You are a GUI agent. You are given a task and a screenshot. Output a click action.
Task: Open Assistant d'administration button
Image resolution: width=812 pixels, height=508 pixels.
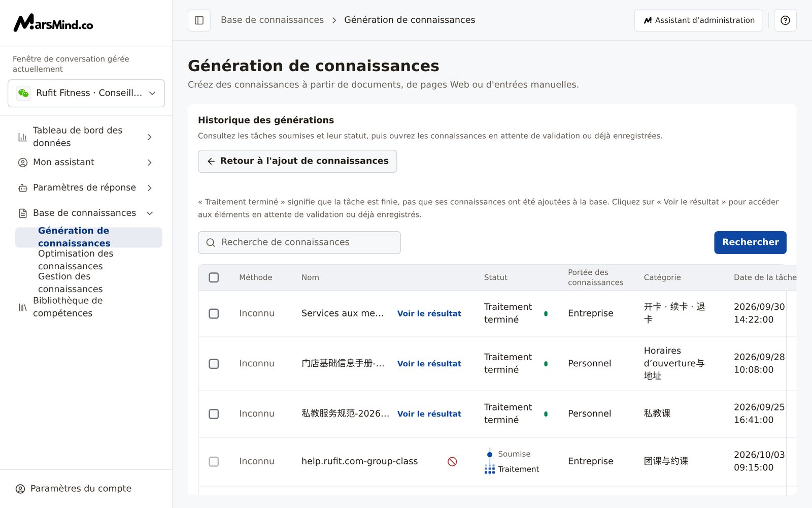[x=699, y=20]
